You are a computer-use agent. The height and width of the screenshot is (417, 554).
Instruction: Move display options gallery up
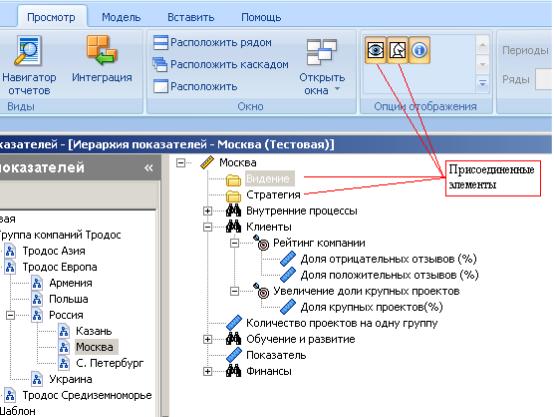click(482, 45)
